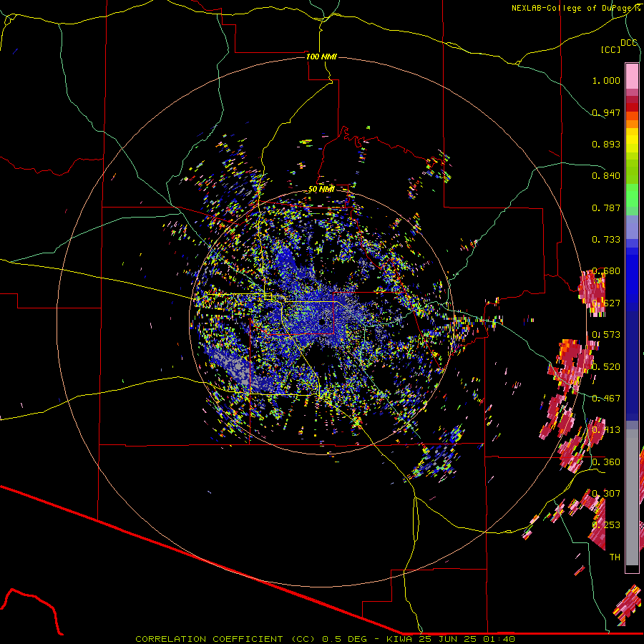
Task: Click the 50 NMI range ring label
Action: click(x=321, y=189)
